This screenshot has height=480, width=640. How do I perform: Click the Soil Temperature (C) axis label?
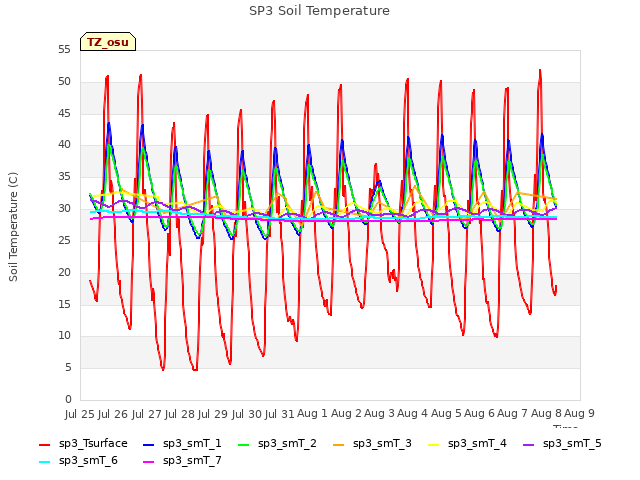[13, 227]
